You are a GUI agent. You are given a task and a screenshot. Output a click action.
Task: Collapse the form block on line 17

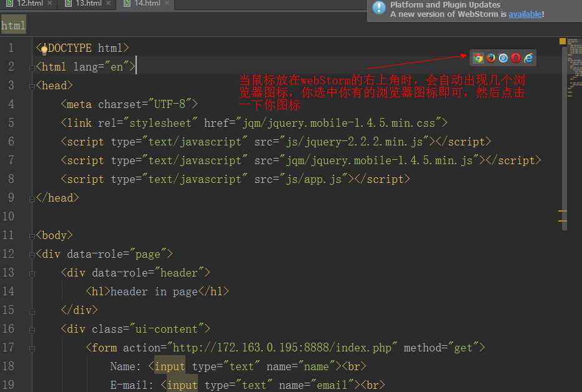tap(32, 348)
